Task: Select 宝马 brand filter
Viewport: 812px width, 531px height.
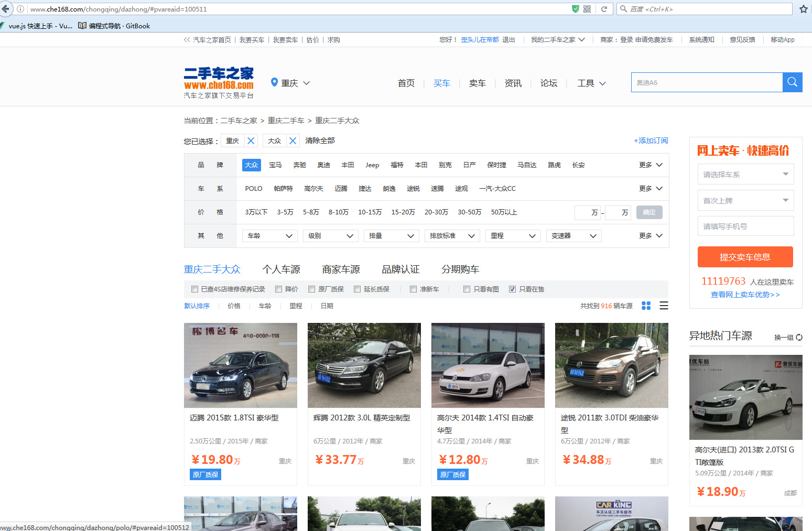Action: pos(275,165)
